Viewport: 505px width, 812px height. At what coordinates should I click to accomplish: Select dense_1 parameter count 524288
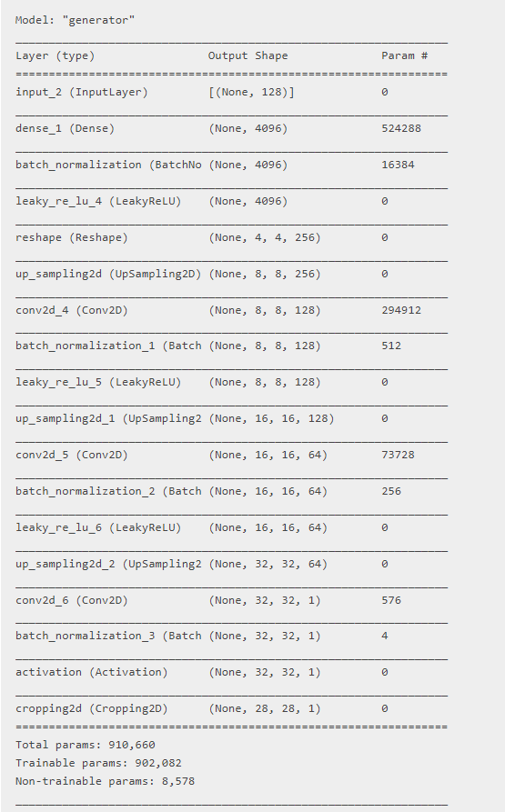coord(401,128)
